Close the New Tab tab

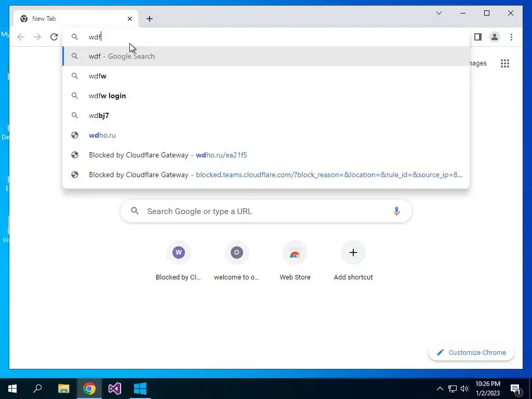[129, 19]
